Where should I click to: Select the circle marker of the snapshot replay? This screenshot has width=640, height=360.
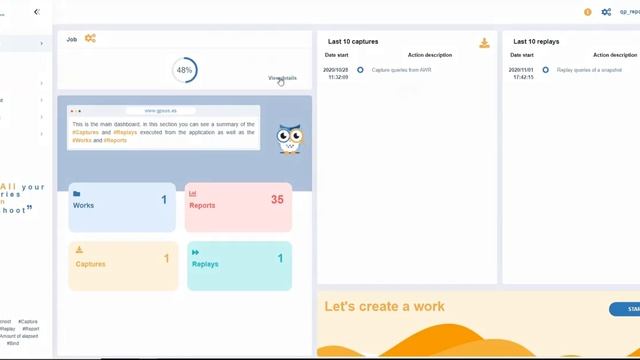tap(545, 70)
